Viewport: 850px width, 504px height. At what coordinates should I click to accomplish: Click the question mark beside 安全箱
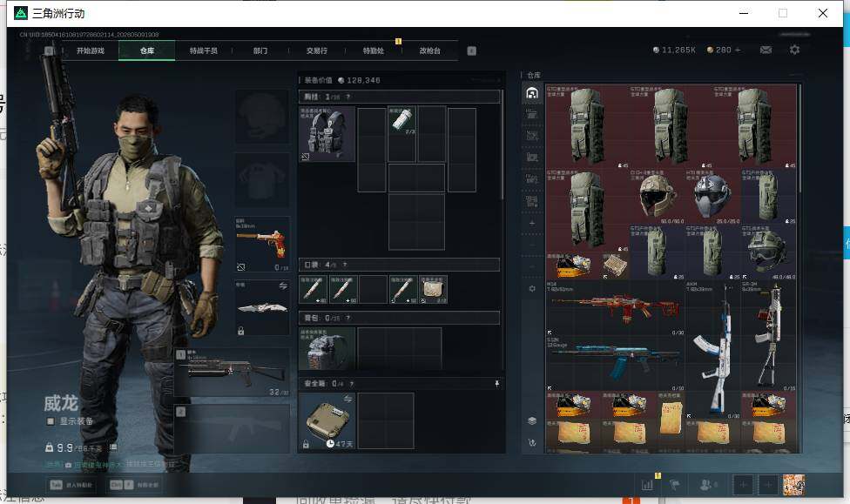tap(351, 384)
